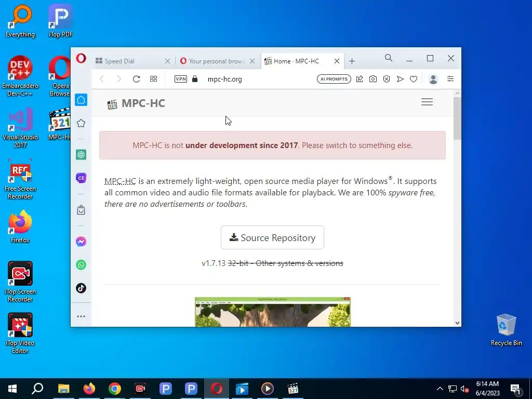Take a snapshot with camera icon
Image resolution: width=532 pixels, height=399 pixels.
click(373, 79)
